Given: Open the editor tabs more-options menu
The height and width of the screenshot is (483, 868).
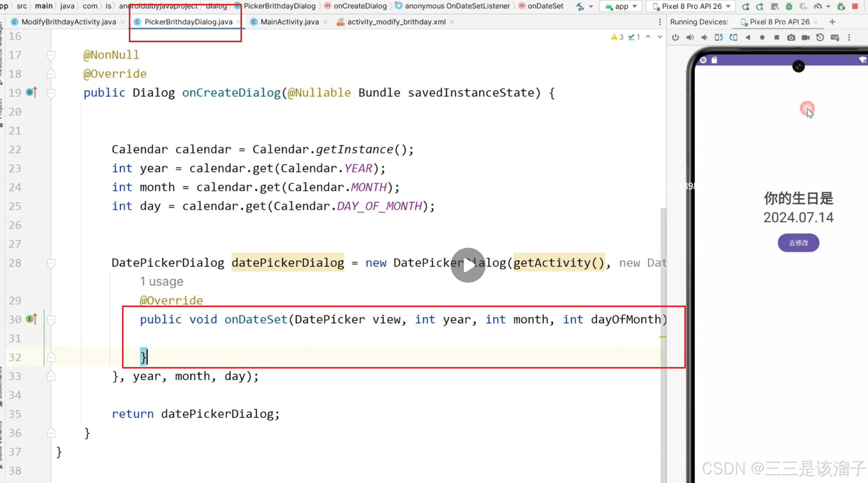Looking at the screenshot, I should pyautogui.click(x=660, y=22).
